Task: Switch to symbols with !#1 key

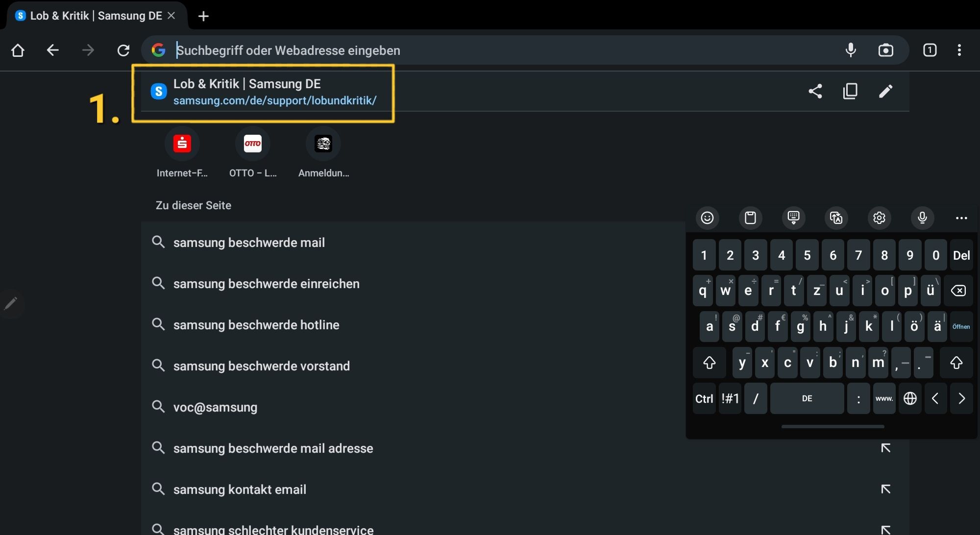Action: (x=730, y=399)
